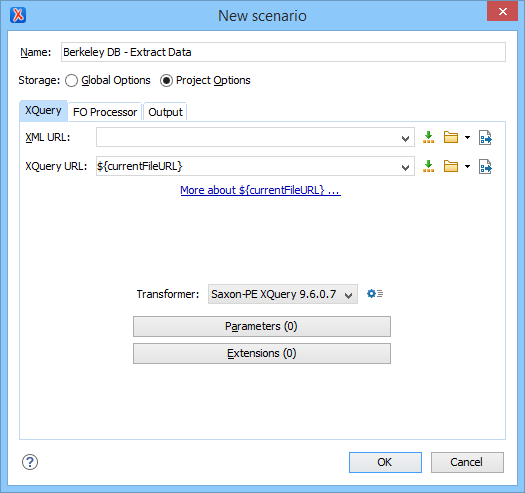This screenshot has height=493, width=525.
Task: Switch to the FO Processor tab
Action: click(x=105, y=112)
